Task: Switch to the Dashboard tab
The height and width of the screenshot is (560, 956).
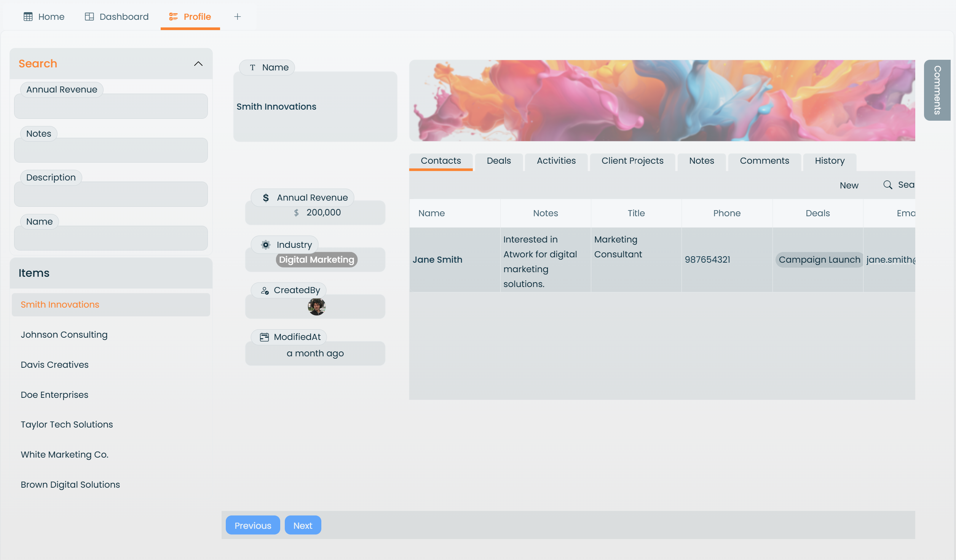Action: pyautogui.click(x=117, y=17)
